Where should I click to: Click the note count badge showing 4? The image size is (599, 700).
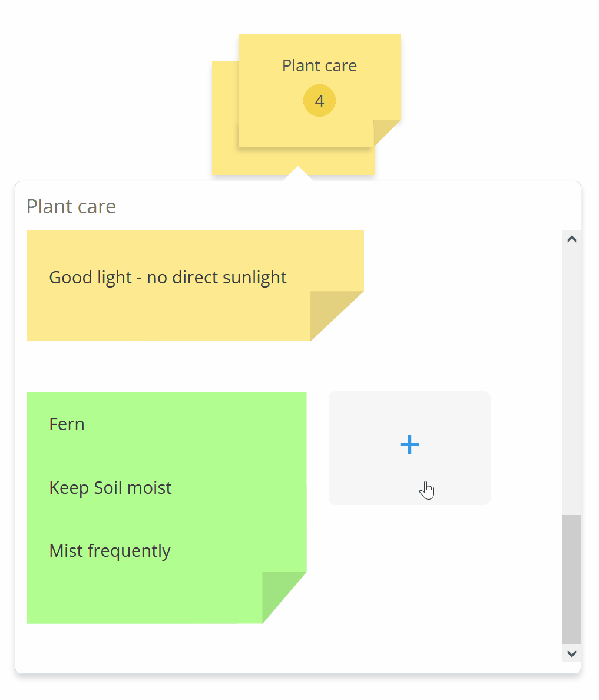319,100
